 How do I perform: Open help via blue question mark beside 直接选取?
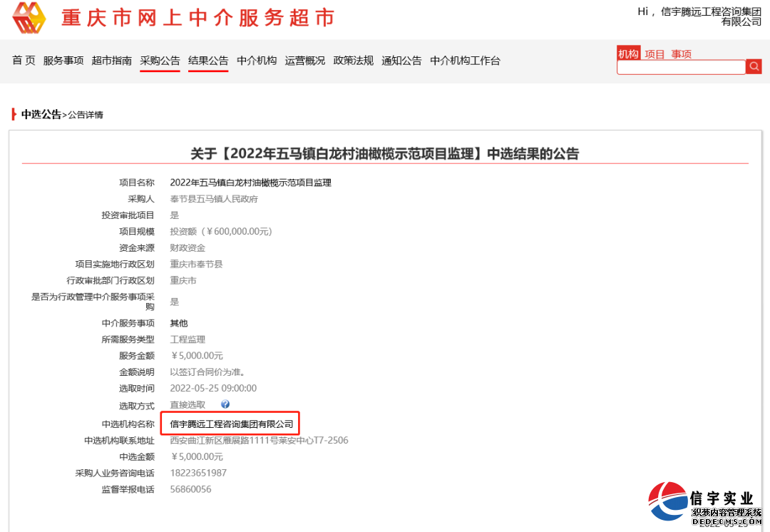[225, 404]
